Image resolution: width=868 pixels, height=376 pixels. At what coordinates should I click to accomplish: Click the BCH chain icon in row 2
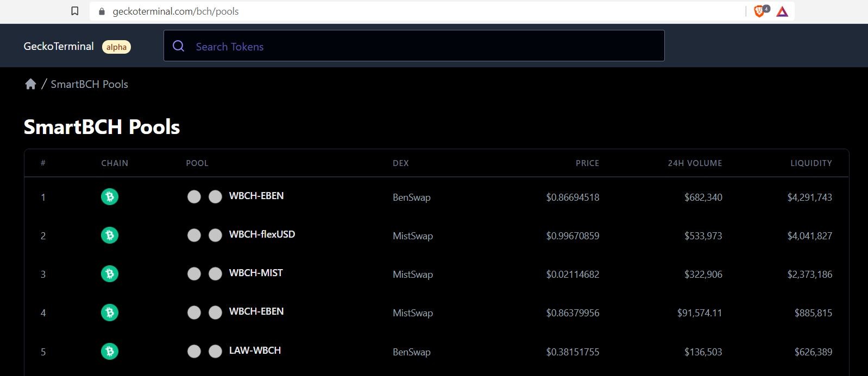pos(110,235)
